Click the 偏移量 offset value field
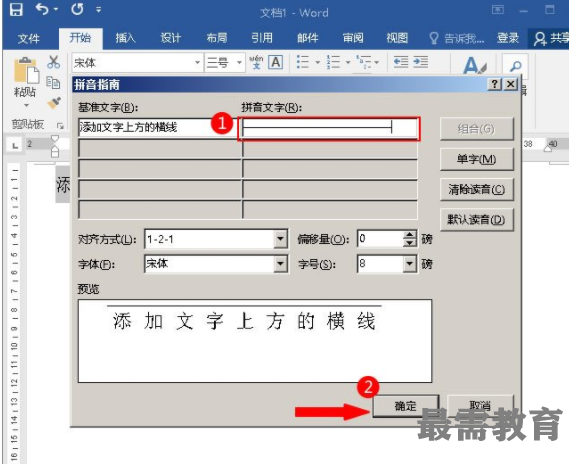 (x=380, y=239)
